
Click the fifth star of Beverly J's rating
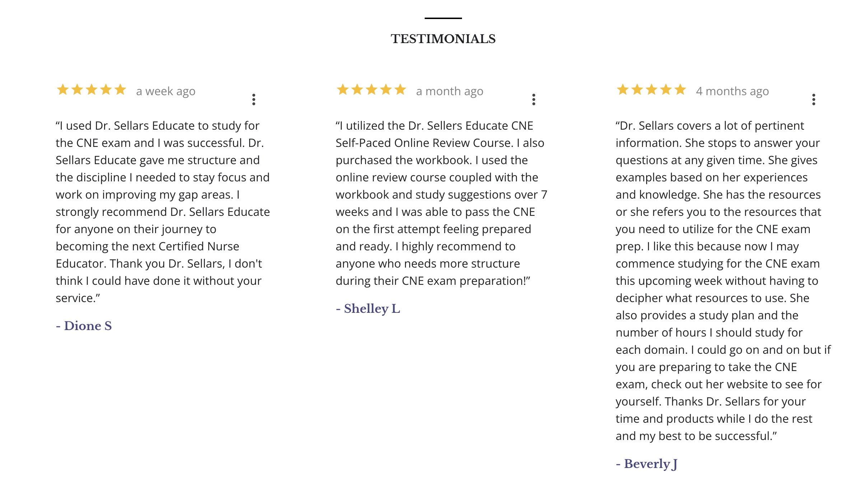click(680, 89)
